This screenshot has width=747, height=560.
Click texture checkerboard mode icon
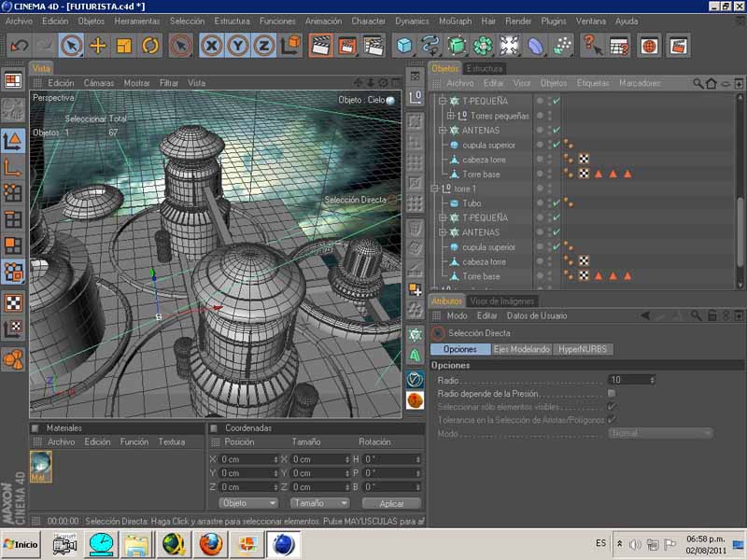[13, 302]
